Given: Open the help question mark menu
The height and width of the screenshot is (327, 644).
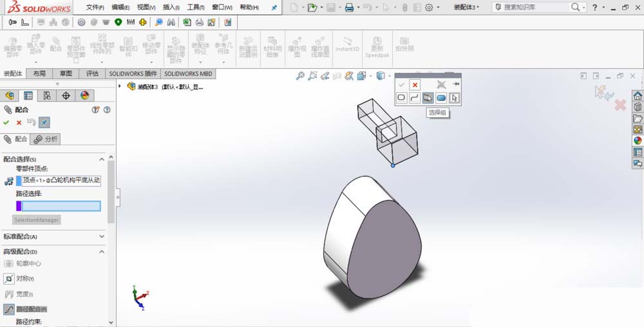Looking at the screenshot, I should click(594, 7).
